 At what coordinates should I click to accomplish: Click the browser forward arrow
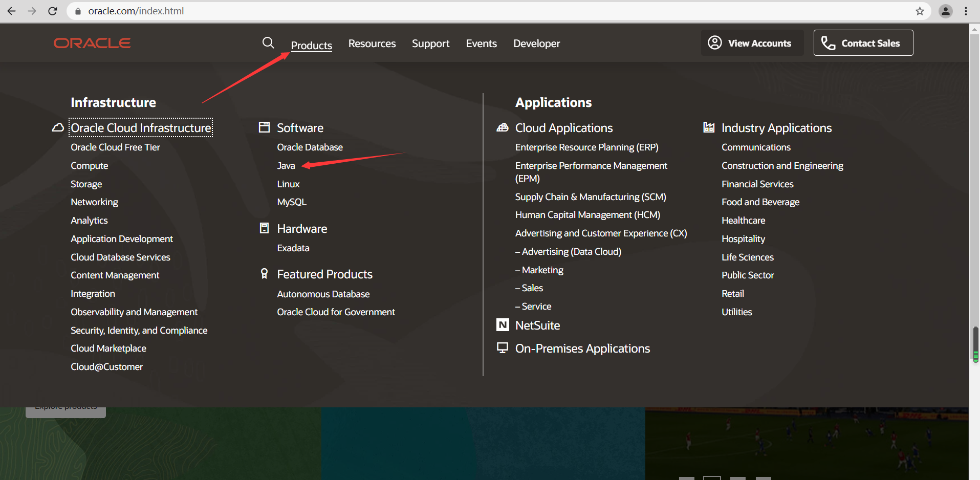(x=32, y=11)
